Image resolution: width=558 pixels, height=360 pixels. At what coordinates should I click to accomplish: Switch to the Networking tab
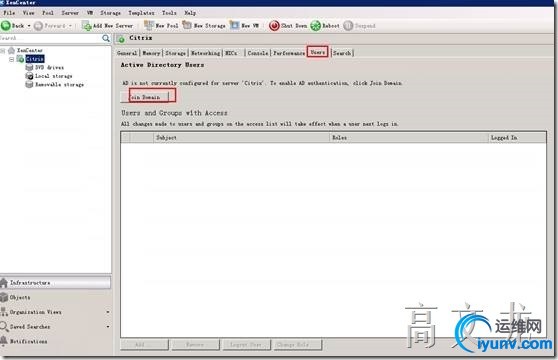point(205,53)
